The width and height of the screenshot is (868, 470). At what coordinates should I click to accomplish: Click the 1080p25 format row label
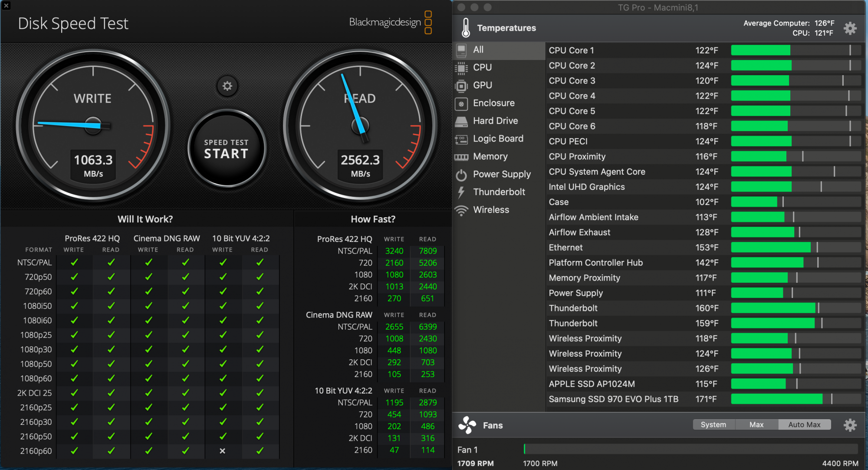click(36, 335)
